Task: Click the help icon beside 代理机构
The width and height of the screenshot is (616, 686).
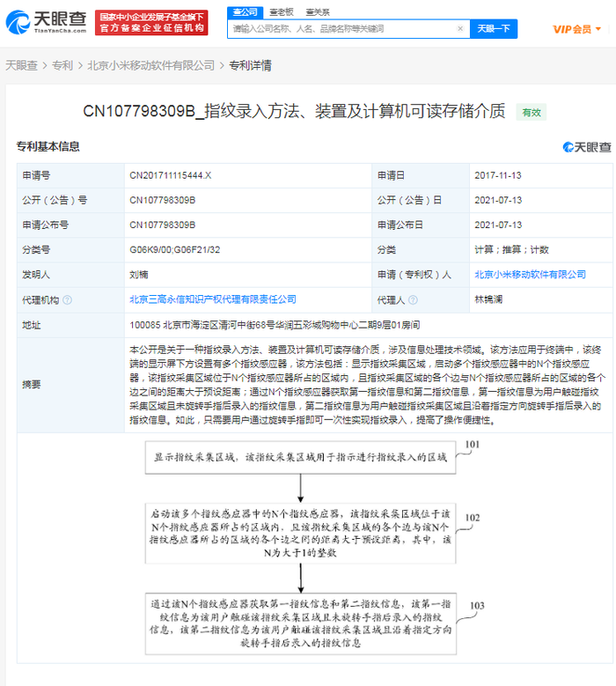Action: pyautogui.click(x=68, y=299)
